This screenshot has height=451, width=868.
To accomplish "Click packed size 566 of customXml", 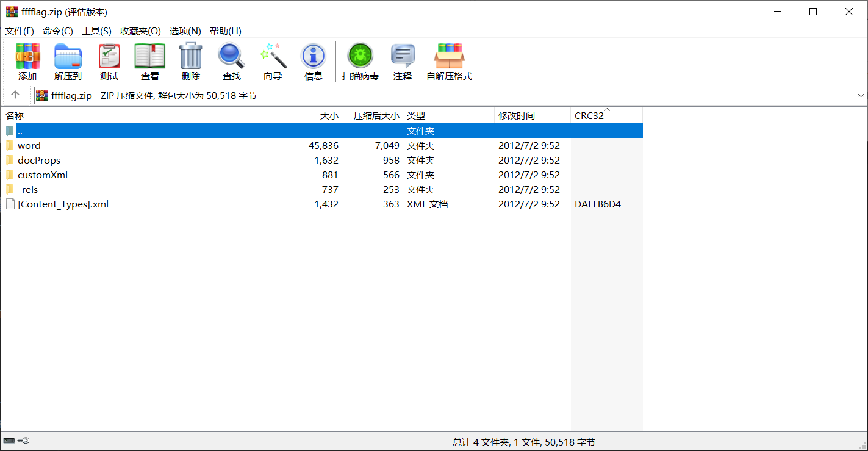I will pos(391,175).
